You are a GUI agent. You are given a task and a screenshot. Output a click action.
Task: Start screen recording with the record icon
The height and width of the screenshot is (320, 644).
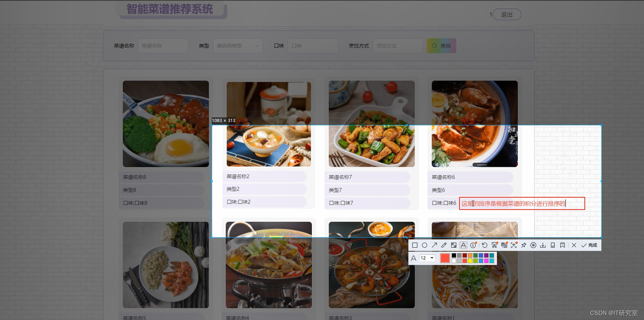[x=533, y=245]
